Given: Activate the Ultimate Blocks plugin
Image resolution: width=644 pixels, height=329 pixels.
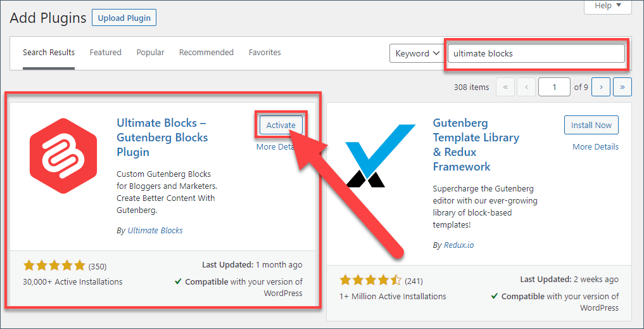Looking at the screenshot, I should 281,126.
